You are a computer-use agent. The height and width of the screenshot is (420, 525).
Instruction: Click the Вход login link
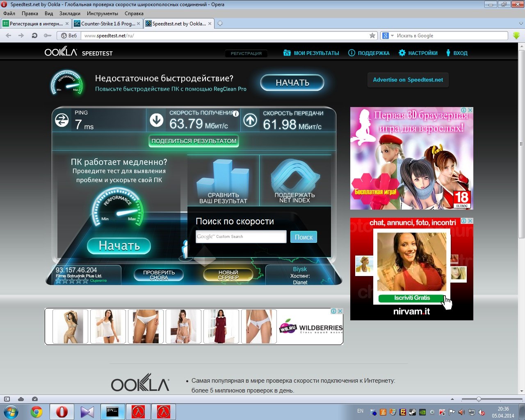(457, 53)
